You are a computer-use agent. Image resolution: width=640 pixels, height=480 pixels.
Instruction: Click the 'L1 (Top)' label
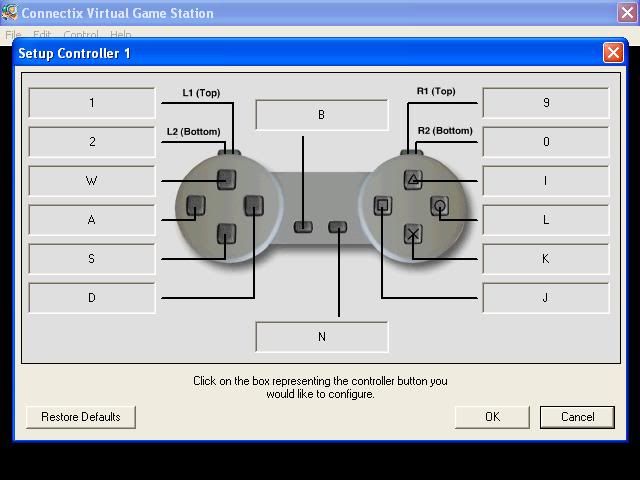coord(201,93)
